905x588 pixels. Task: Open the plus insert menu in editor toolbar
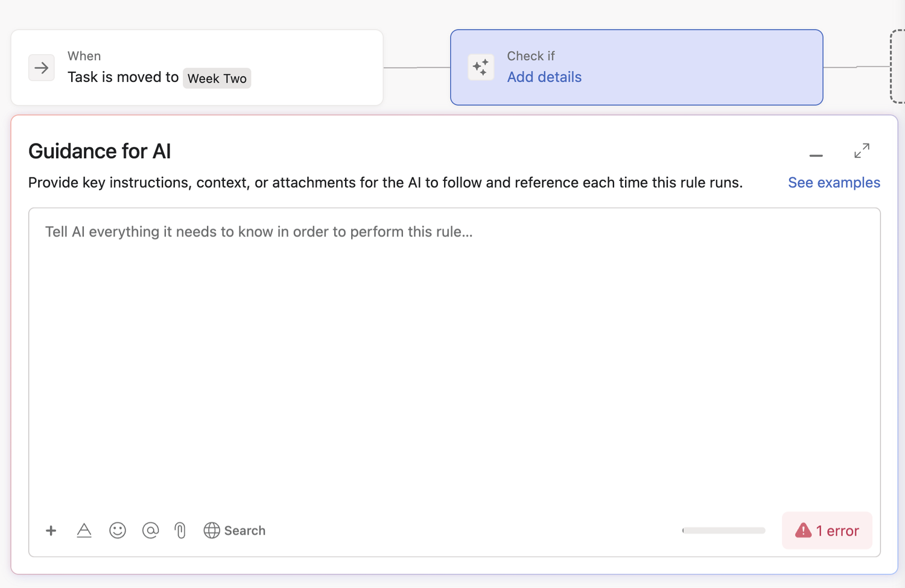[51, 531]
